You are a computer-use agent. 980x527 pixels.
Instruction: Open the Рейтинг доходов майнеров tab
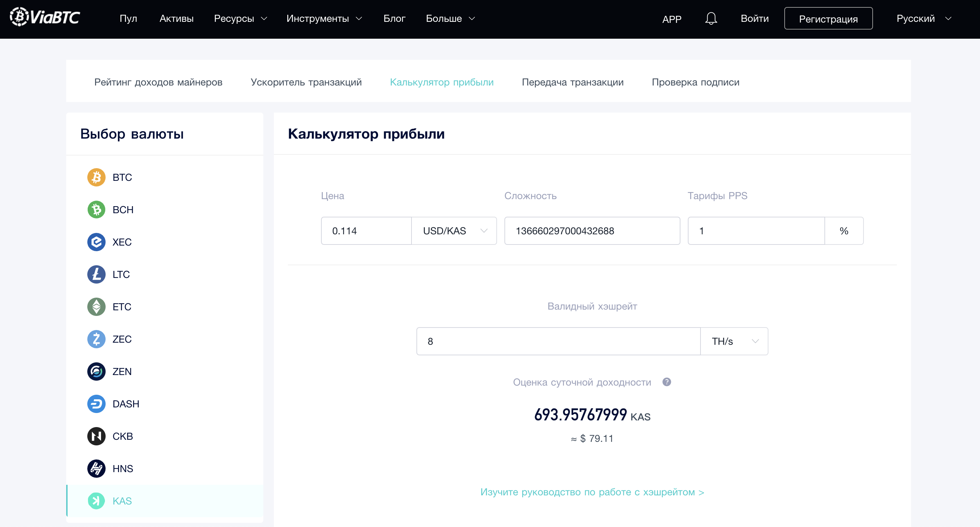pos(158,82)
